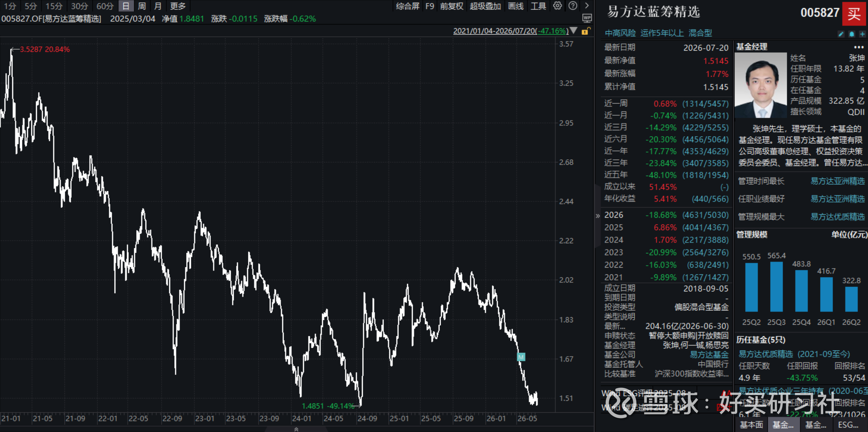The width and height of the screenshot is (868, 432).
Task: Select the highlighted 基金... tab
Action: tap(783, 425)
